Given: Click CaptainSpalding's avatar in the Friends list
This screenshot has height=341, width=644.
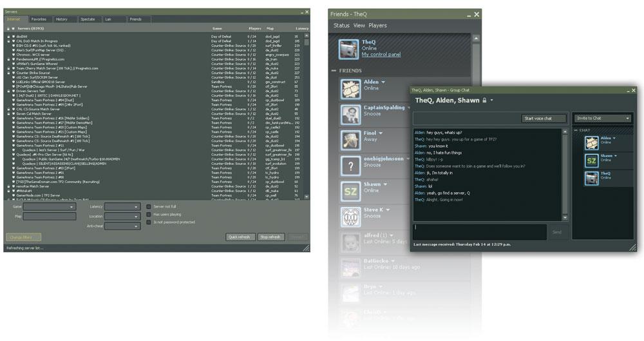Looking at the screenshot, I should [350, 114].
